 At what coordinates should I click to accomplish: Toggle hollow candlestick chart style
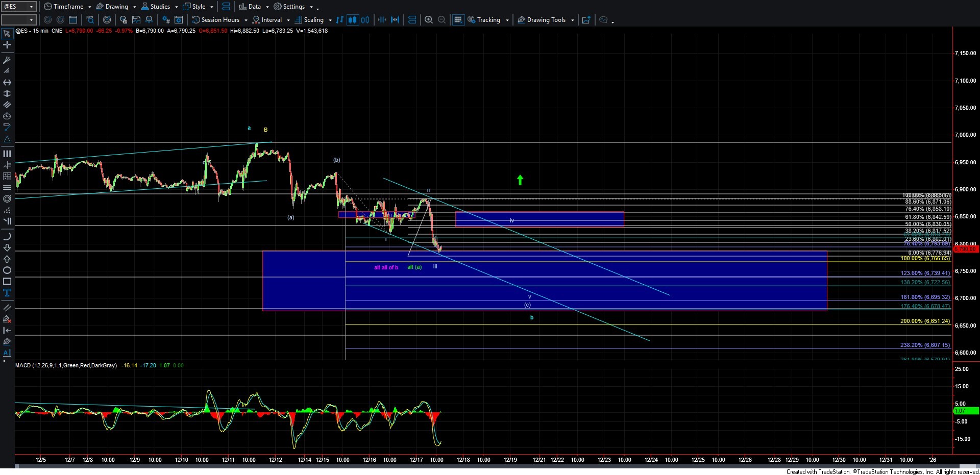[365, 20]
